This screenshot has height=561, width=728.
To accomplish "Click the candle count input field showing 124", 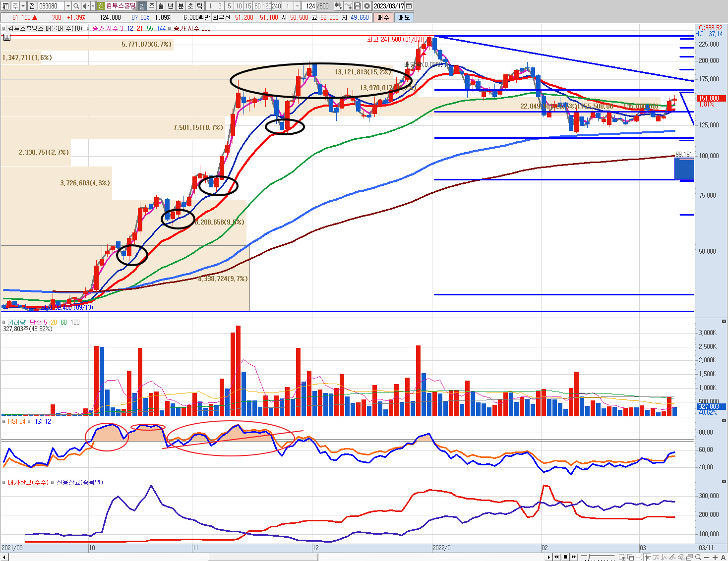I will pyautogui.click(x=310, y=6).
